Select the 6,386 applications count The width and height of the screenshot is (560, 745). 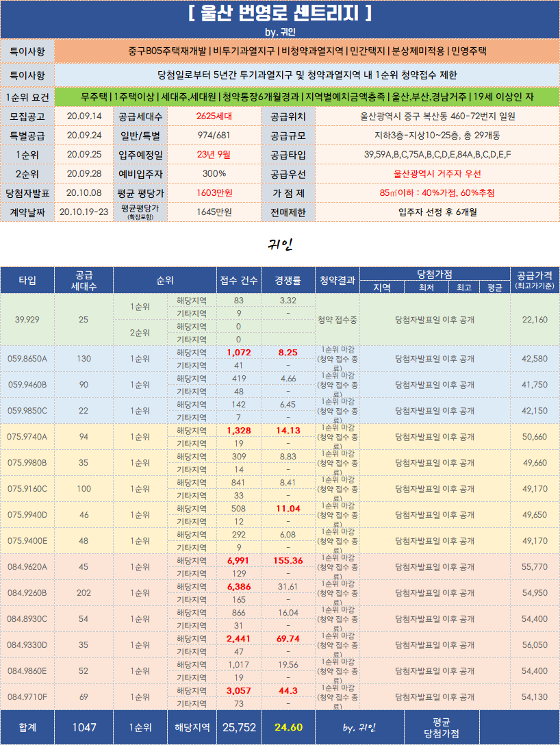point(239,587)
